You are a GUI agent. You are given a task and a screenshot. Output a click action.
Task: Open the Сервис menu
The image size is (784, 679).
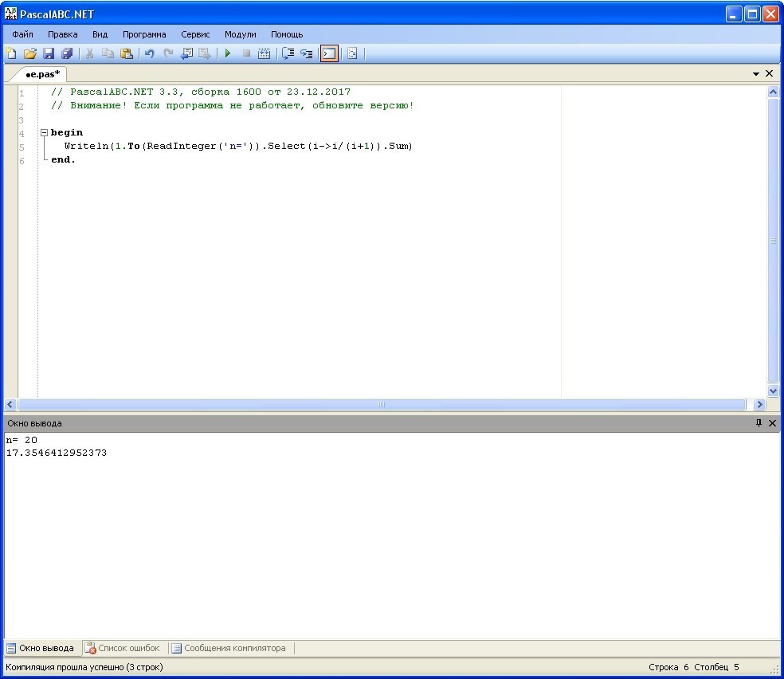pos(195,34)
